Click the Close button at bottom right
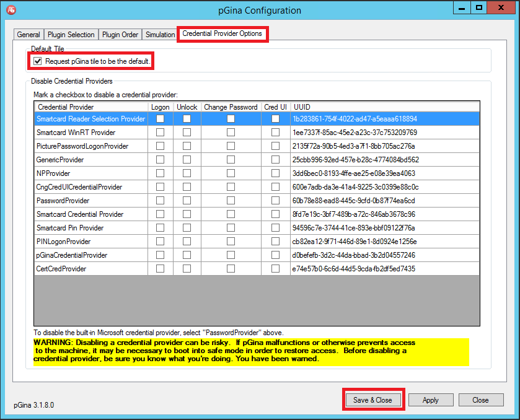 pos(480,400)
